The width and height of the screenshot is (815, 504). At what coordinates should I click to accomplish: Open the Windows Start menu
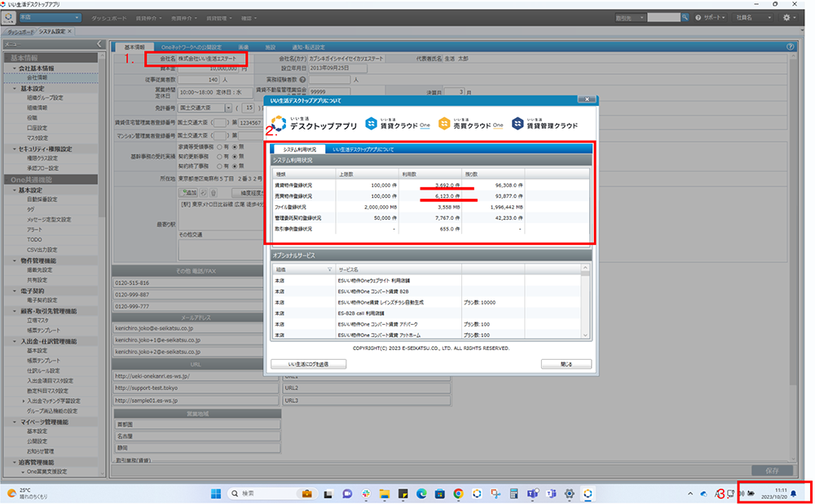(x=216, y=493)
